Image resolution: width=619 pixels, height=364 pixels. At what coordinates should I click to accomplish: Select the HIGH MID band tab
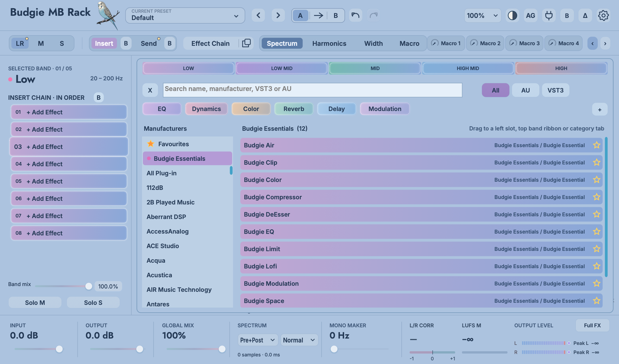tap(468, 68)
